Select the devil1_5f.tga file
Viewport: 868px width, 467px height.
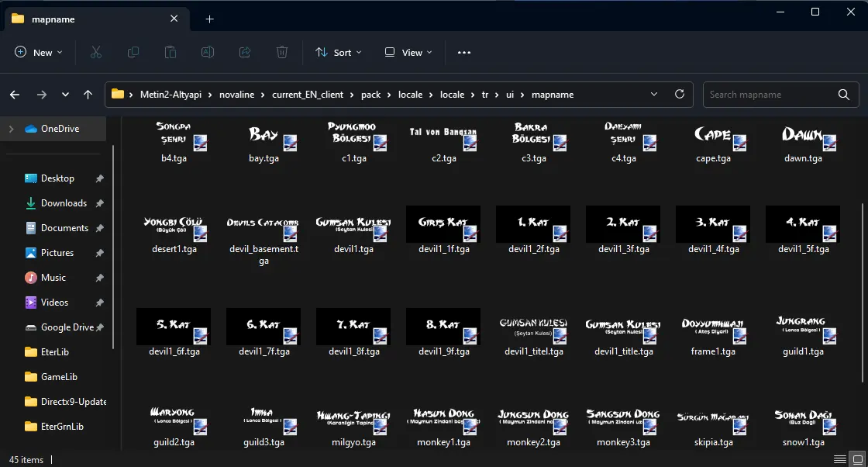point(803,230)
